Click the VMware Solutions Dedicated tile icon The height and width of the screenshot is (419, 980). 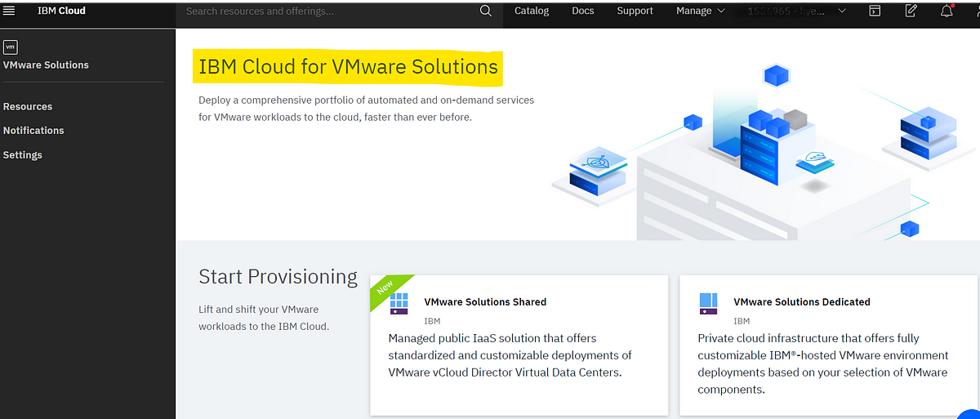[x=708, y=303]
